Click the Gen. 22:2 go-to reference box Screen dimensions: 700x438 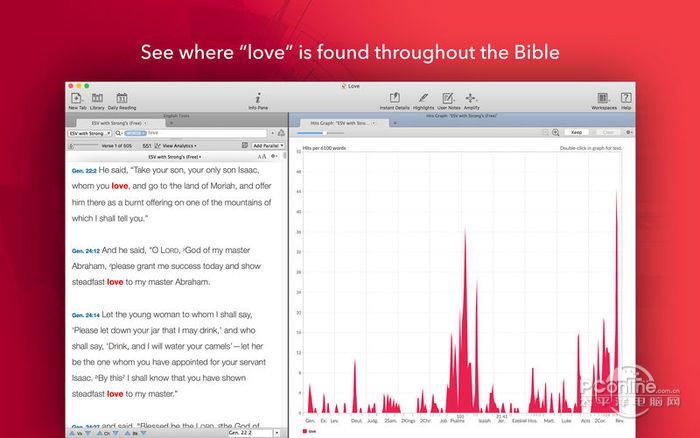[250, 433]
